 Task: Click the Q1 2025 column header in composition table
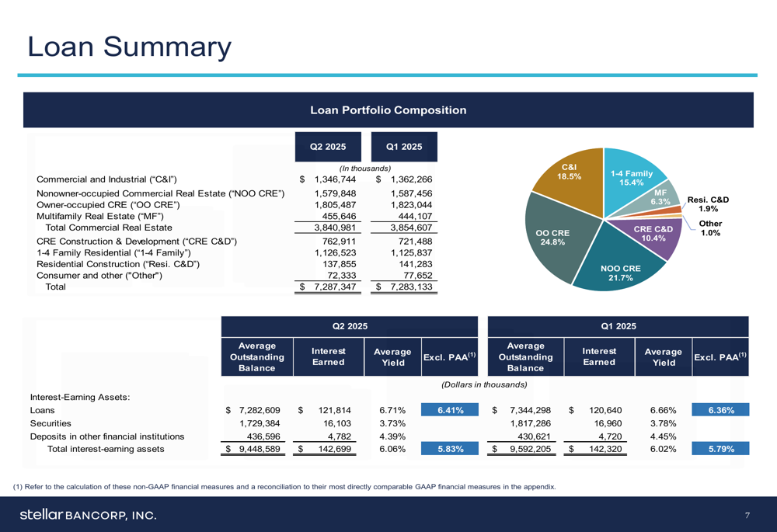(404, 147)
